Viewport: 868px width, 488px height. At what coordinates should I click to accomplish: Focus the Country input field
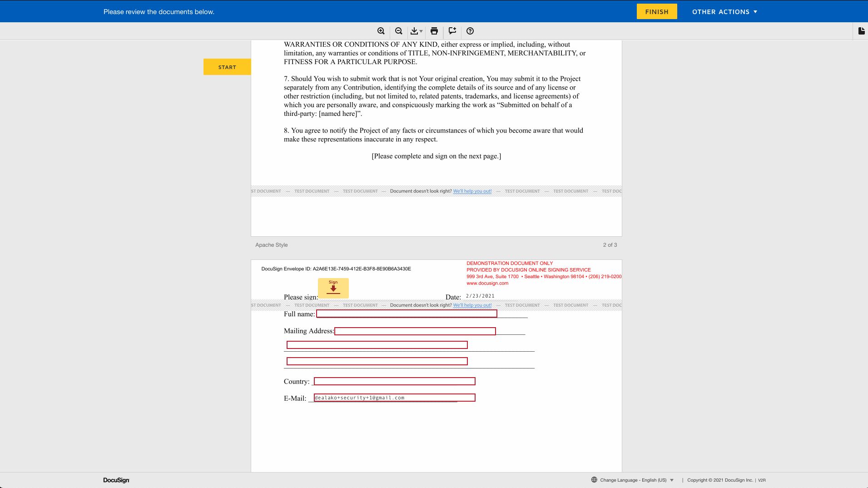[x=395, y=381]
